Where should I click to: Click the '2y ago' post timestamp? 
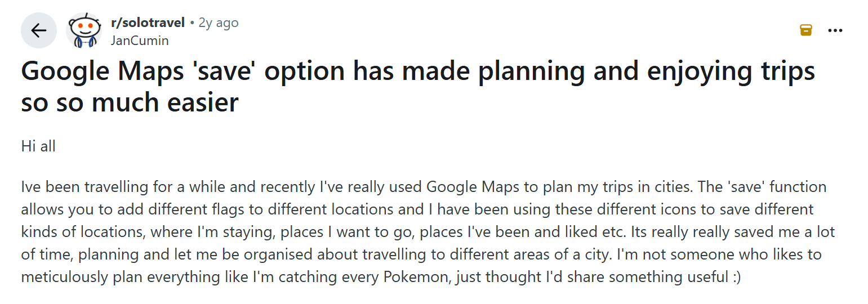(x=219, y=23)
